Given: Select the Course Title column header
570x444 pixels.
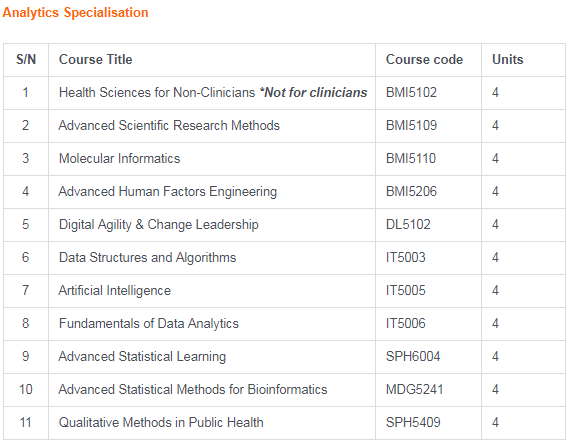Looking at the screenshot, I should click(x=96, y=60).
